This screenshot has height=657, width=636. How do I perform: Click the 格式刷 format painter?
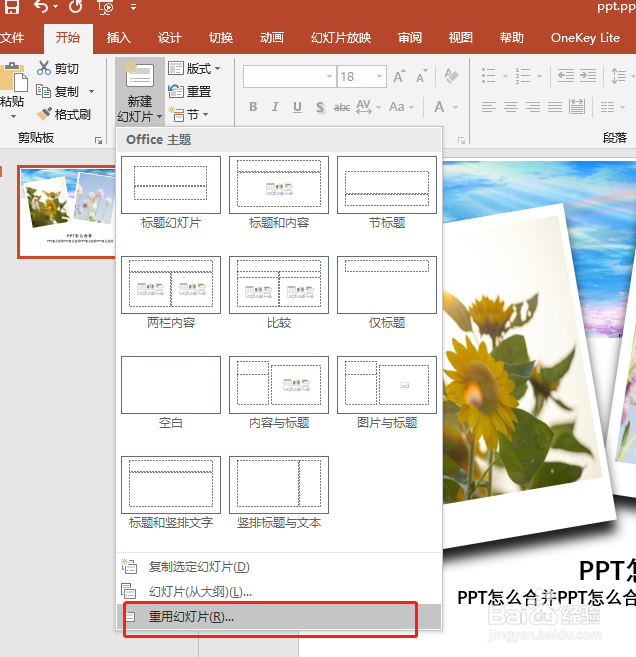click(x=64, y=114)
